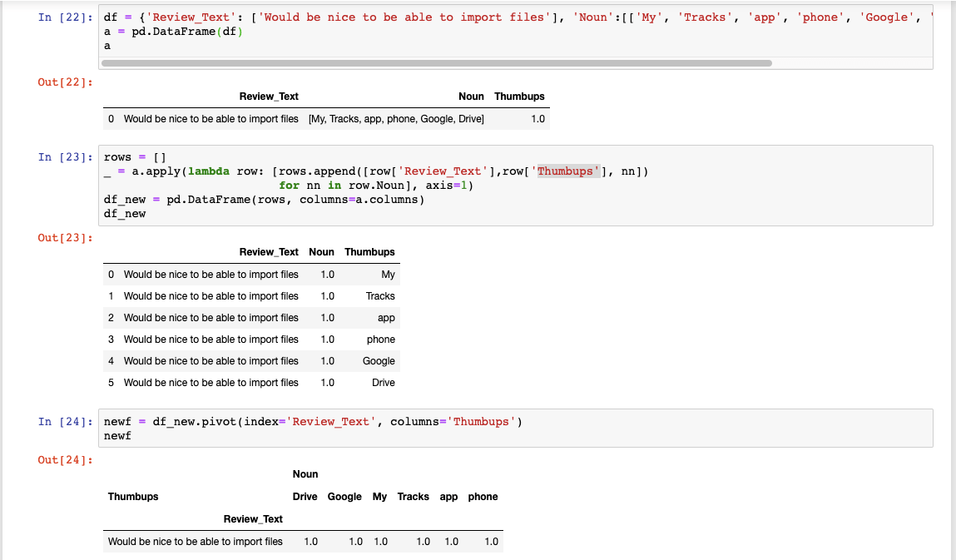Click the 'My' cell in Out[23]
The height and width of the screenshot is (560, 956).
pyautogui.click(x=389, y=275)
